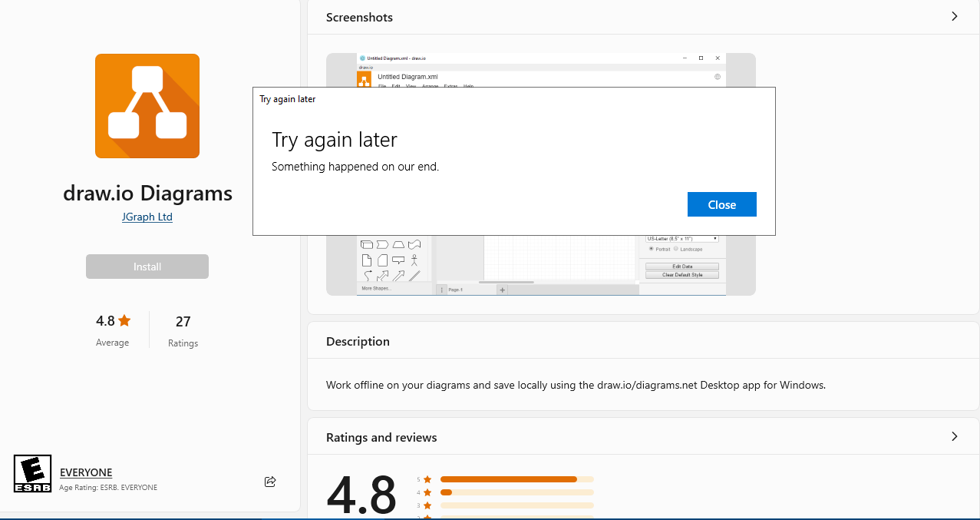Click the grayed-out Install button

pos(147,267)
